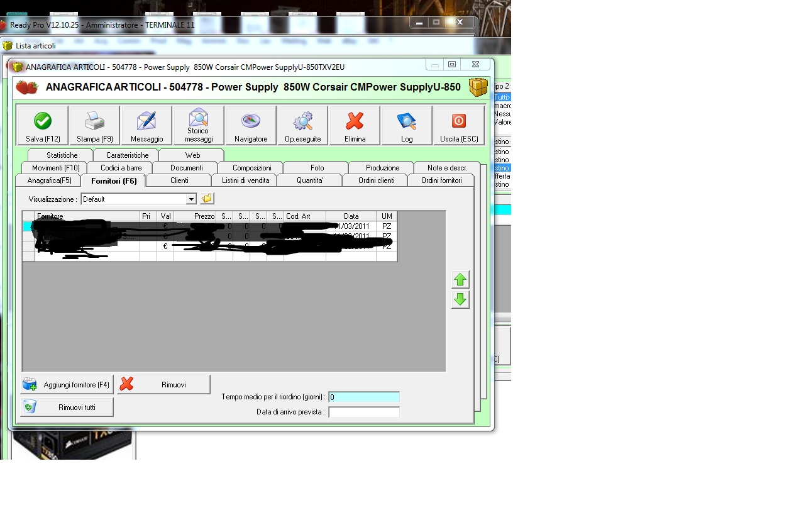The width and height of the screenshot is (789, 532).
Task: Click the Cod. Art column header
Action: (305, 216)
